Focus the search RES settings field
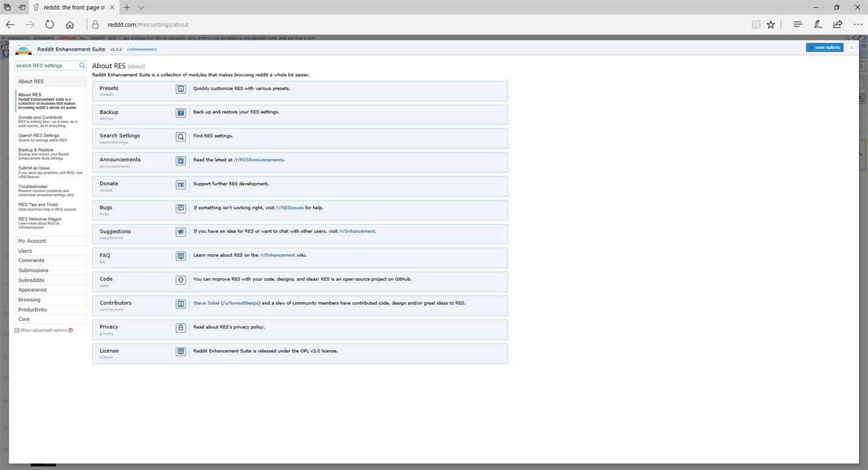868x470 pixels. [x=47, y=66]
